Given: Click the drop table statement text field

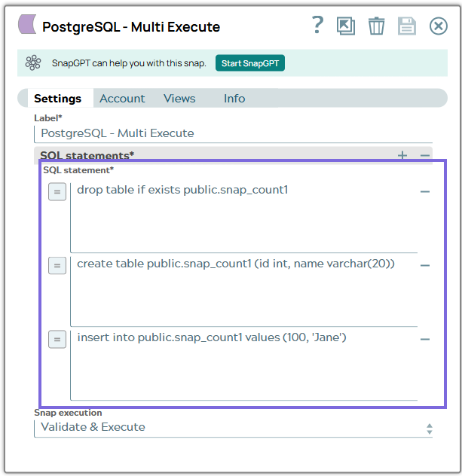Looking at the screenshot, I should pos(244,218).
